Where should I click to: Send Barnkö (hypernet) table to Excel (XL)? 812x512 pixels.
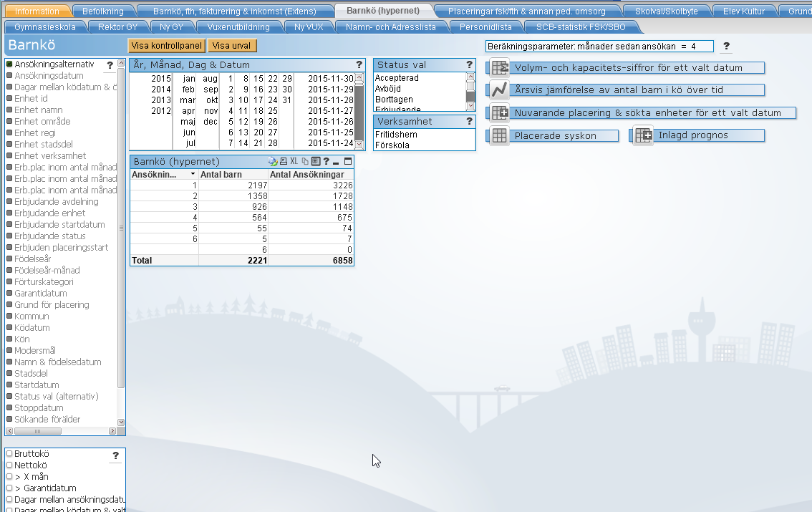pyautogui.click(x=294, y=162)
